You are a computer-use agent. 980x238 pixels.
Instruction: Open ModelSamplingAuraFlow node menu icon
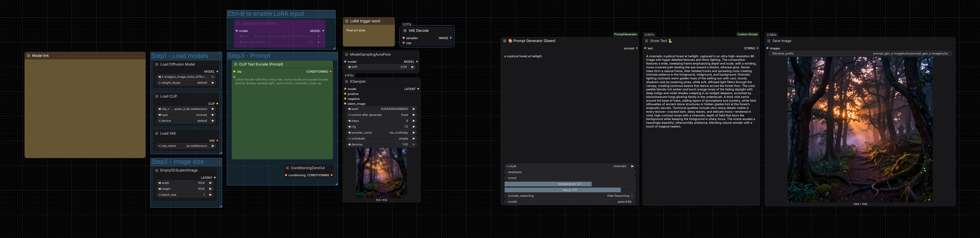[347, 54]
